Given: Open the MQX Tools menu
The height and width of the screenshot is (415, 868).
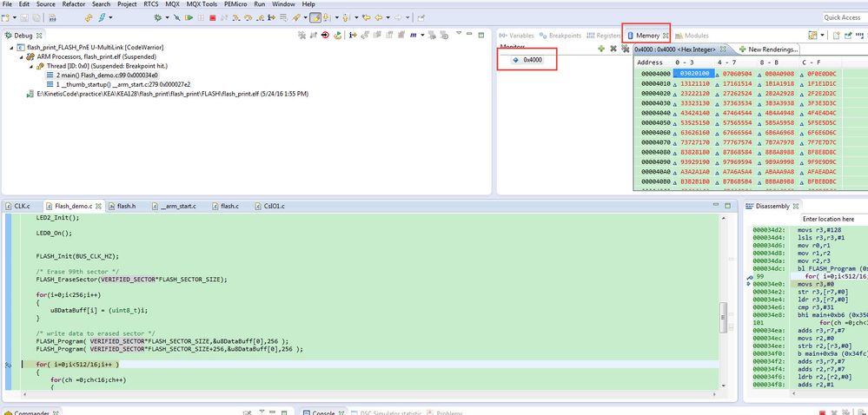Looking at the screenshot, I should (202, 3).
